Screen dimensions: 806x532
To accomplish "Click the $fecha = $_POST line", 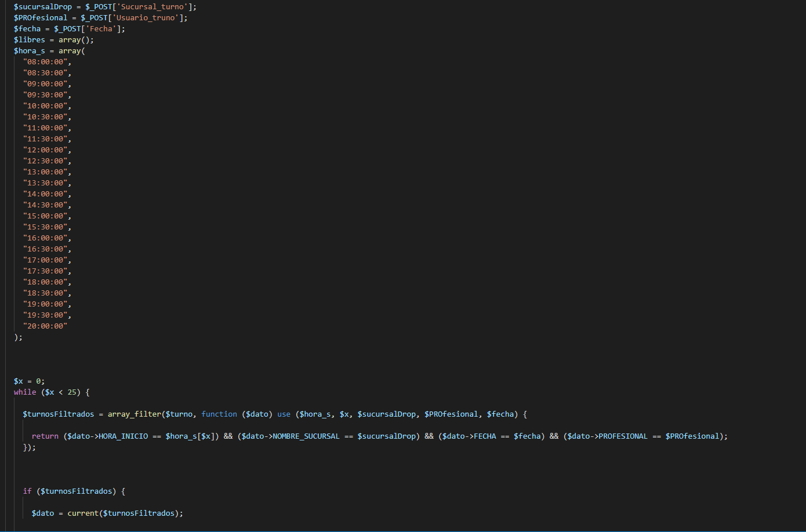I will pos(70,29).
